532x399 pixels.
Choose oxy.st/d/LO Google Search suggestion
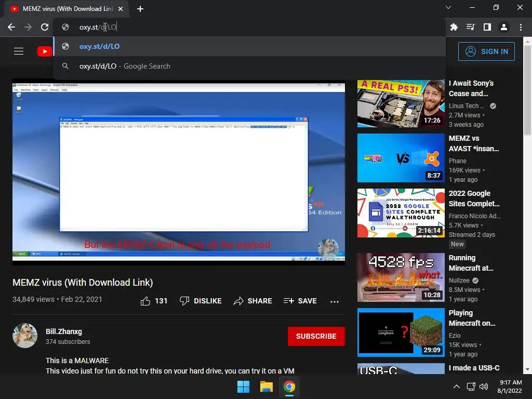click(x=249, y=66)
